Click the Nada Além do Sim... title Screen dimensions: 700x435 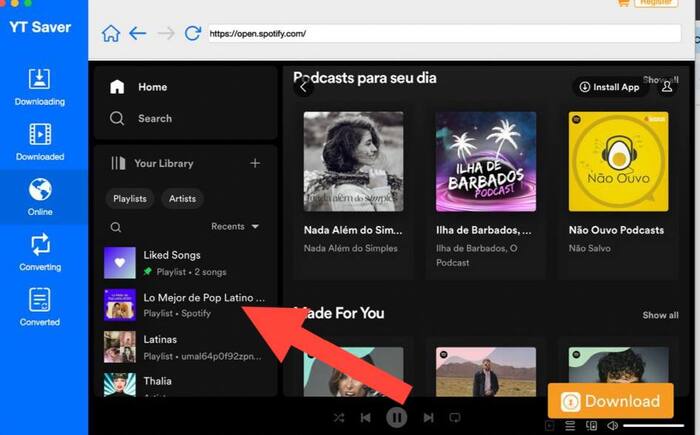coord(353,230)
